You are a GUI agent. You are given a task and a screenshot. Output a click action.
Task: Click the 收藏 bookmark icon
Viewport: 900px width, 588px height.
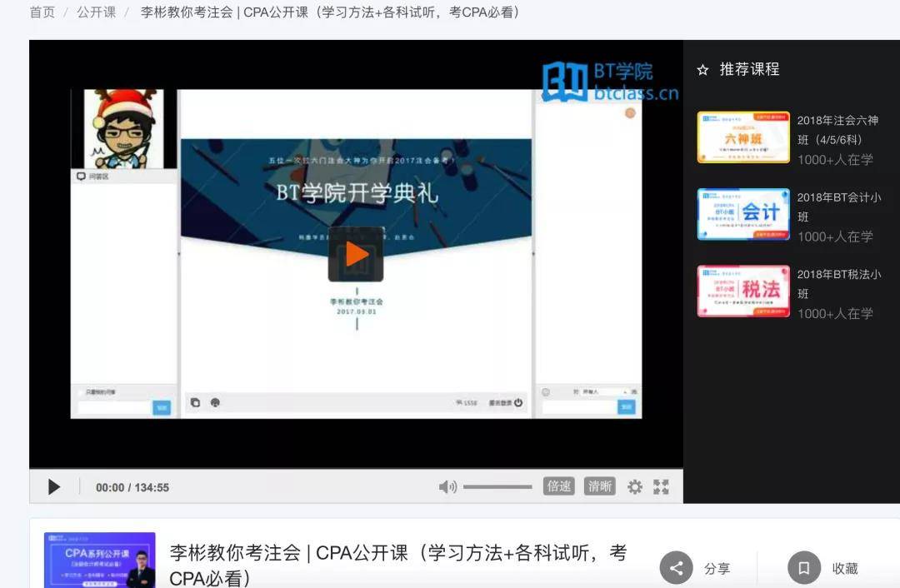804,568
